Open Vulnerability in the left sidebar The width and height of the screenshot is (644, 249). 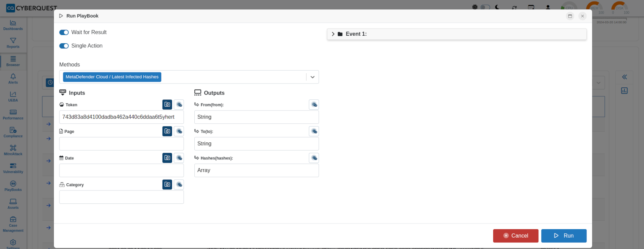[x=13, y=168]
